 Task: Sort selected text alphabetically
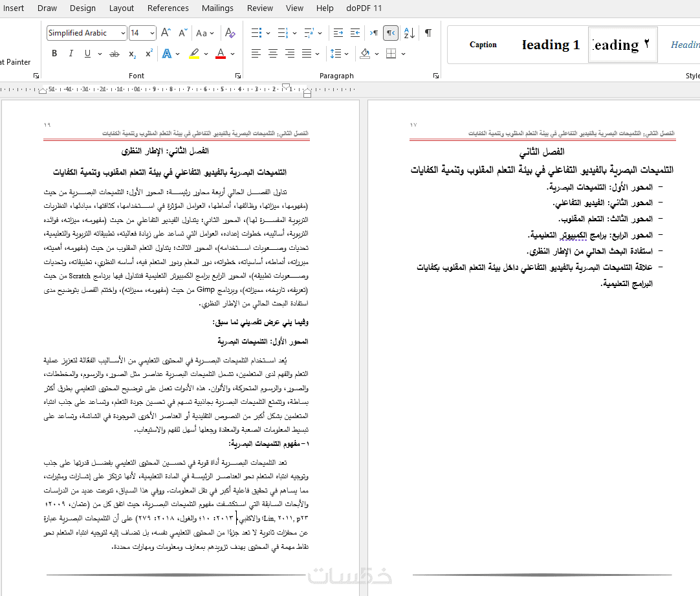(x=409, y=32)
